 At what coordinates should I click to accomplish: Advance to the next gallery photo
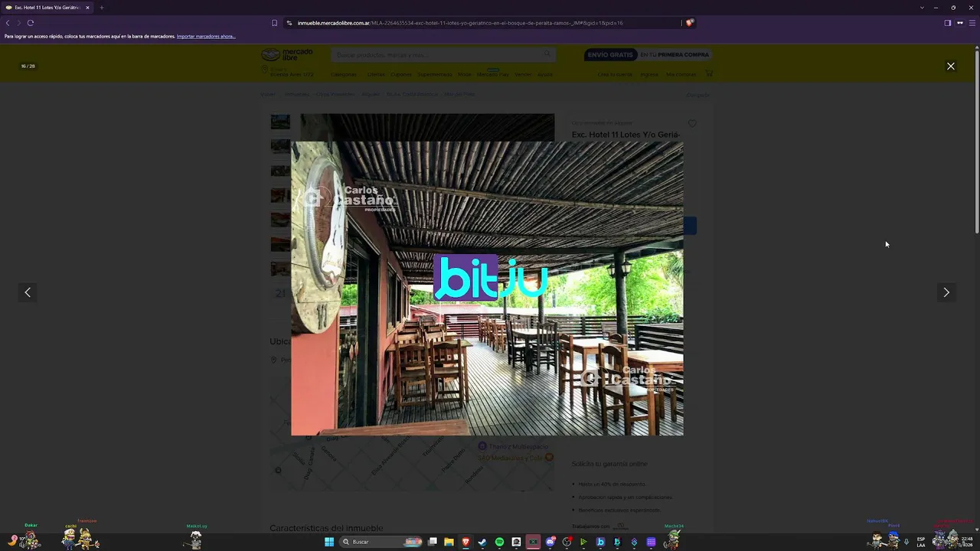point(946,292)
